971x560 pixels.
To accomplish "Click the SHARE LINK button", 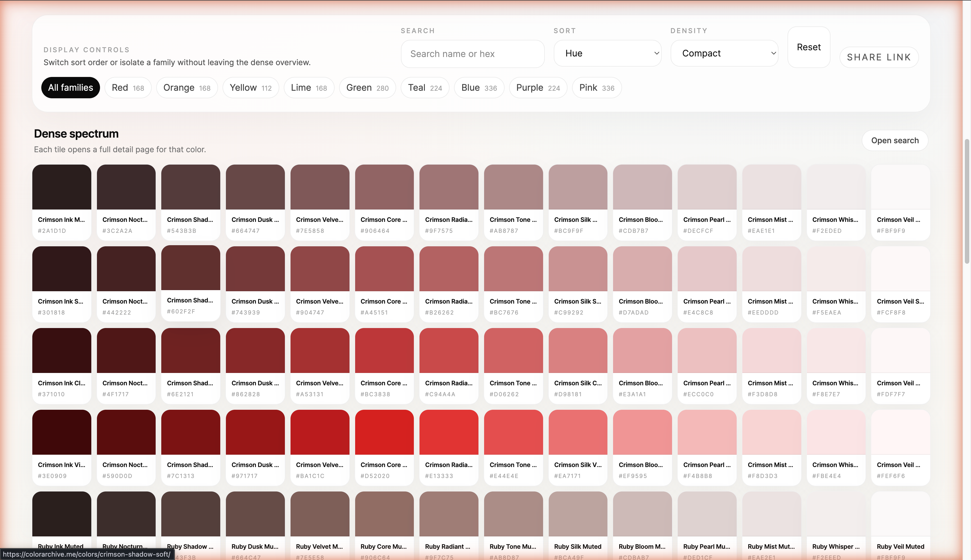I will pos(879,57).
